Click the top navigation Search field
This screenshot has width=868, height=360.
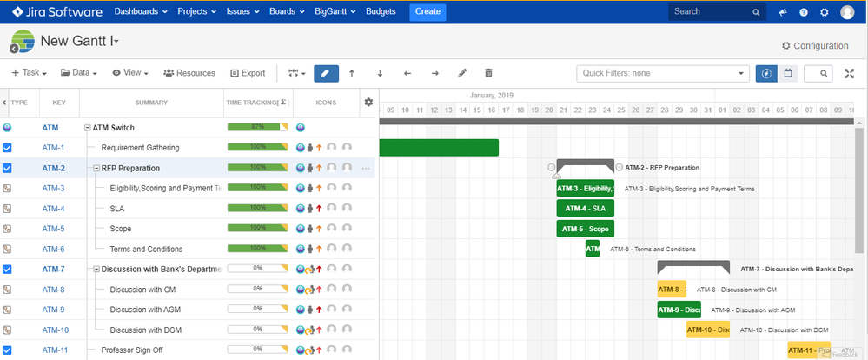pos(718,11)
